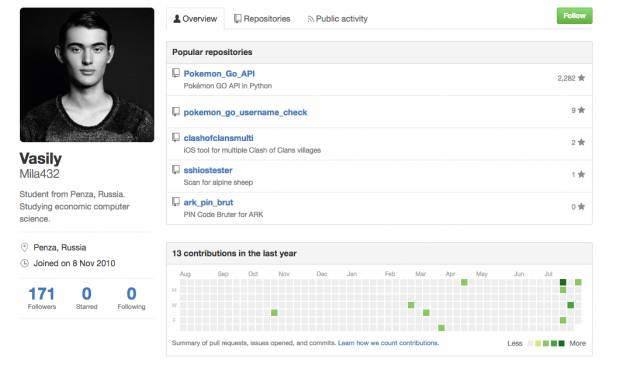Viewport: 620px width, 368px height.
Task: Click the darkest green square in the legend
Action: (x=561, y=343)
